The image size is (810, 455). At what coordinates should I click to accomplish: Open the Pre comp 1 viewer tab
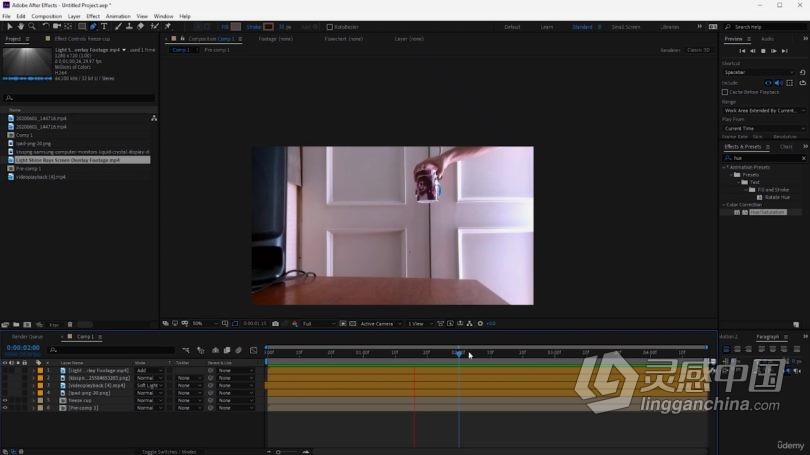[x=217, y=50]
